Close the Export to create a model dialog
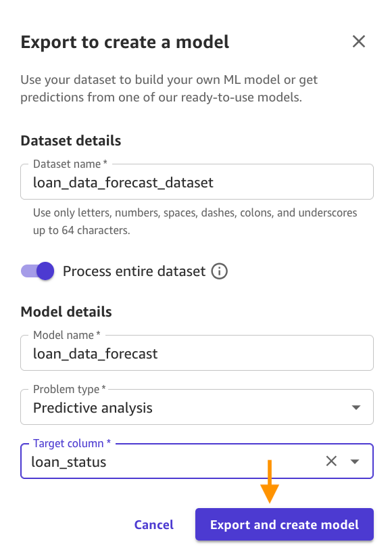This screenshot has height=548, width=392. click(x=358, y=41)
